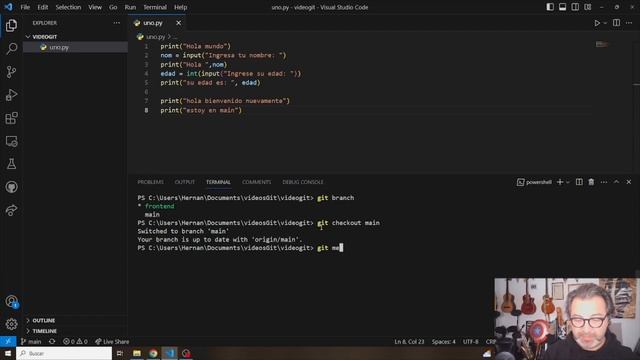This screenshot has width=640, height=360.
Task: Open the GitHub view in activity bar
Action: click(11, 187)
